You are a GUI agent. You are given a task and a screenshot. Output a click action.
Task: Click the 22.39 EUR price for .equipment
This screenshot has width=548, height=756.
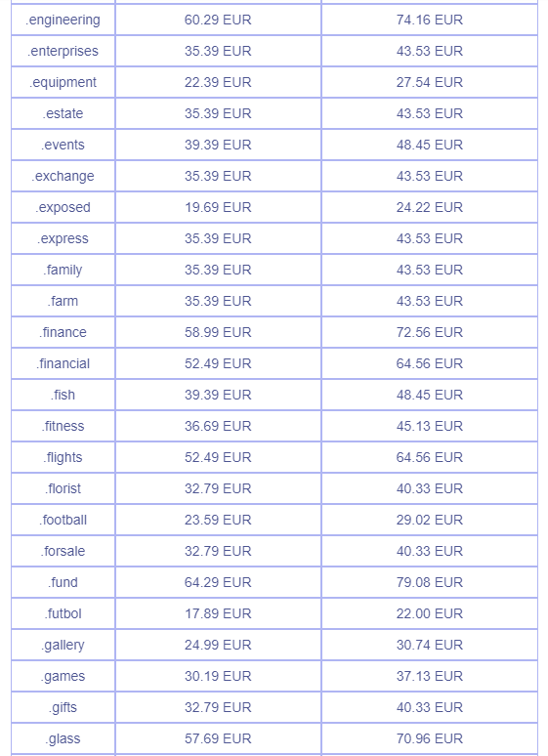click(218, 82)
